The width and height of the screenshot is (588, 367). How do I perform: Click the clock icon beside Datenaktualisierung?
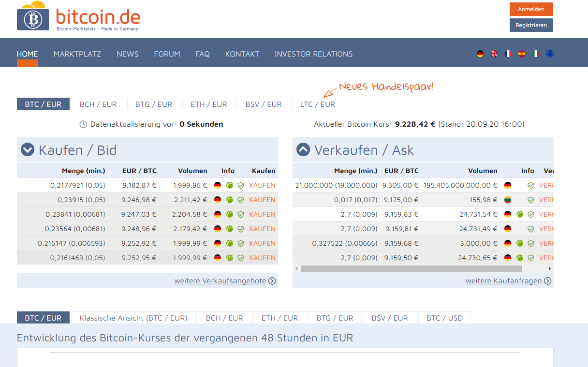tap(83, 124)
